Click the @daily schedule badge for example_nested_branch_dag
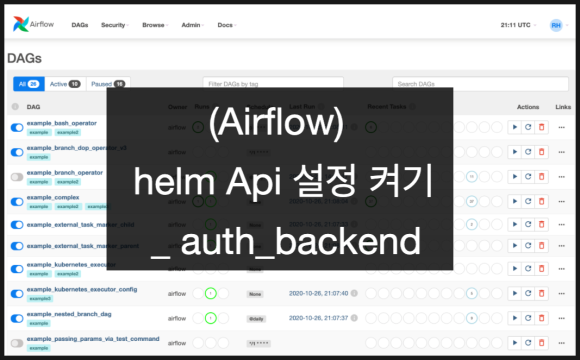580x360 pixels. click(256, 319)
